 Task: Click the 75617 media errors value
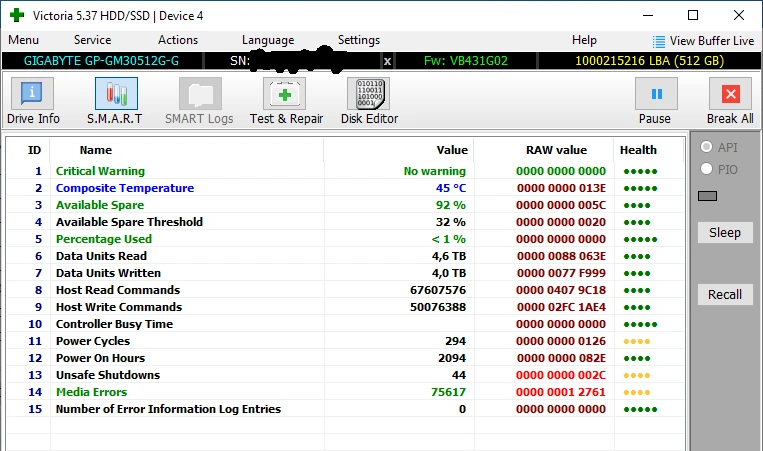448,392
